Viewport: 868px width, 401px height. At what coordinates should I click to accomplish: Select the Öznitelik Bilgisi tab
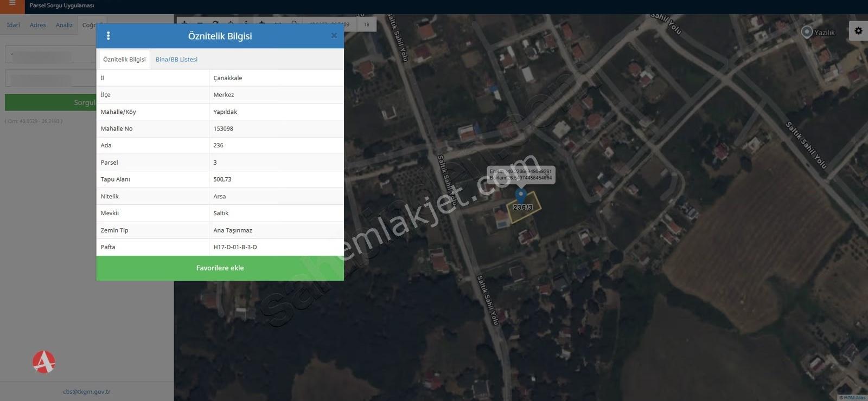tap(124, 60)
